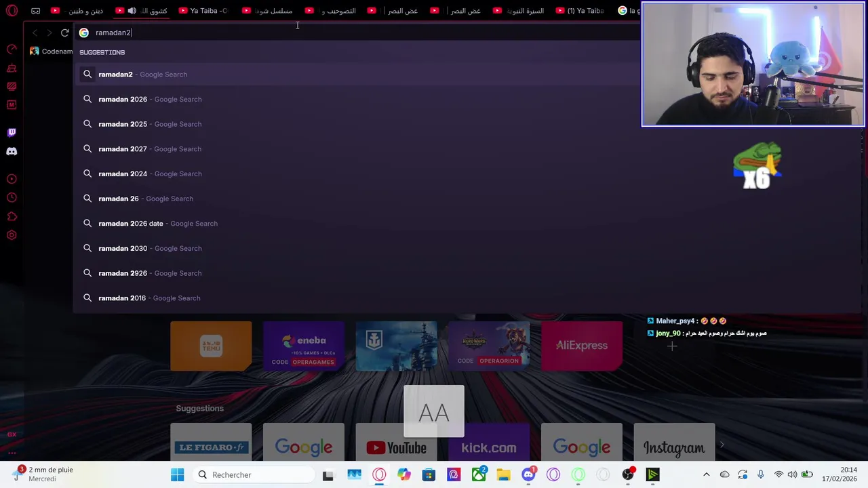
Task: Mute the tab playing audio
Action: point(132,11)
